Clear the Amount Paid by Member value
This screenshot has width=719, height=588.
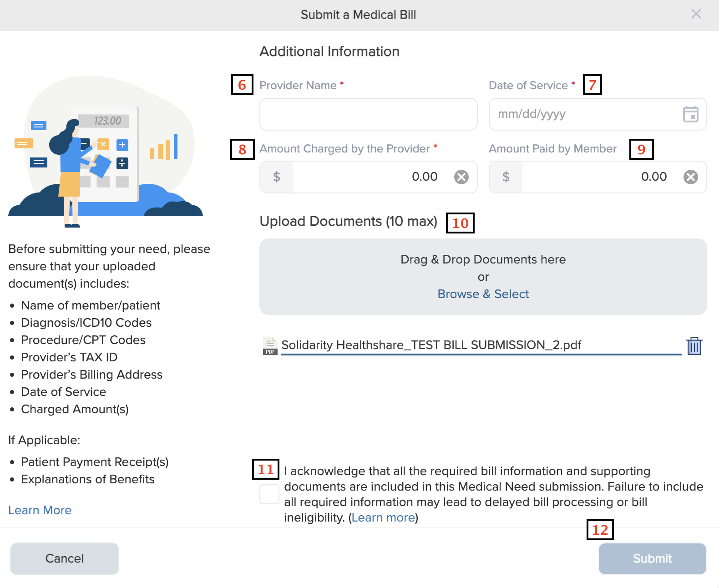pos(690,177)
